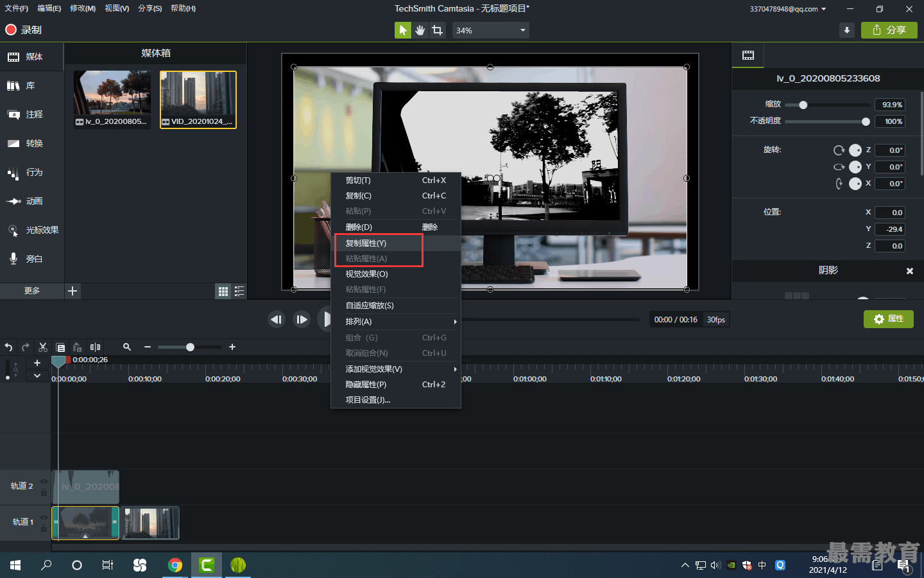Choose 复制(C) from context menu
Viewport: 924px width, 578px height.
click(x=395, y=196)
